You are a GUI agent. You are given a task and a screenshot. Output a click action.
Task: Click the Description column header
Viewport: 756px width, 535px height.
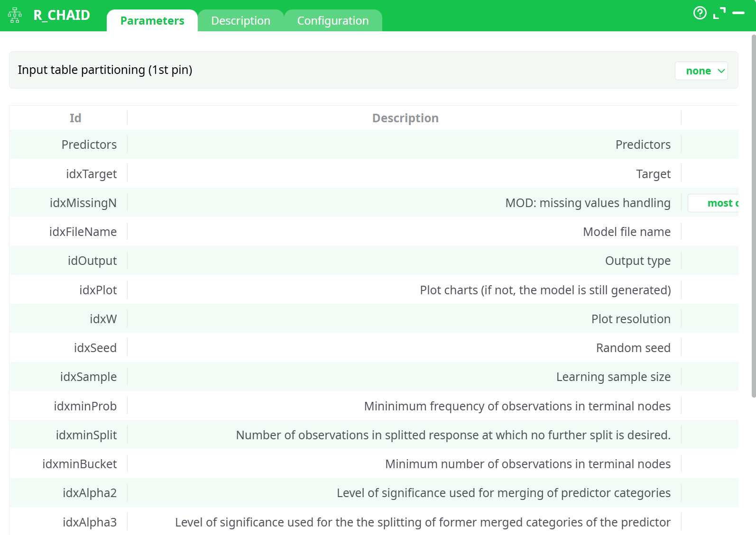point(405,118)
